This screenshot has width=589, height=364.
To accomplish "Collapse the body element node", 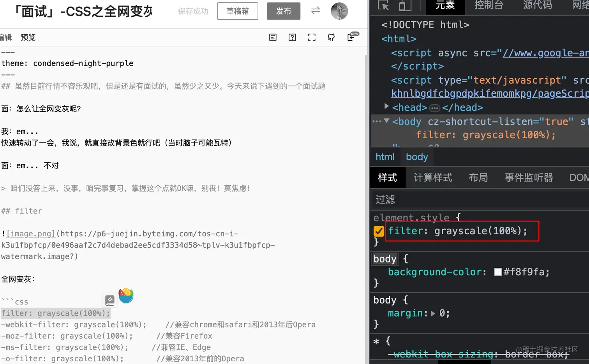I will point(386,121).
